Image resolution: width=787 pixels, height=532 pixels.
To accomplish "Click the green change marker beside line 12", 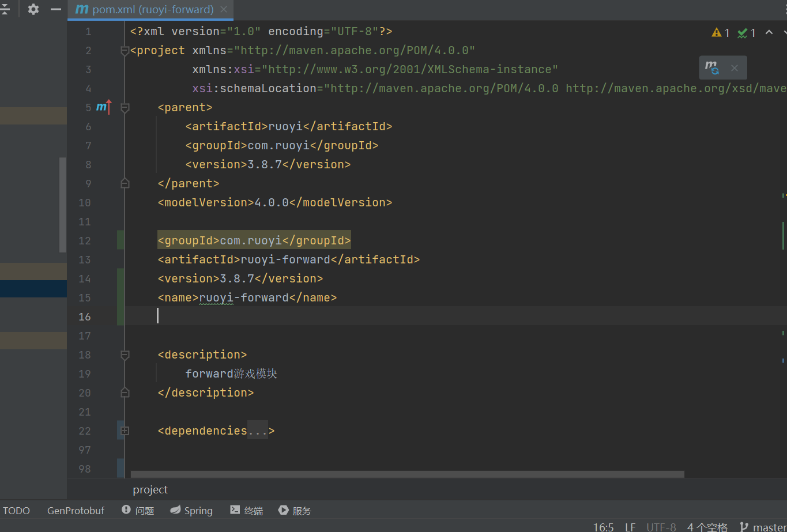I will [x=121, y=240].
